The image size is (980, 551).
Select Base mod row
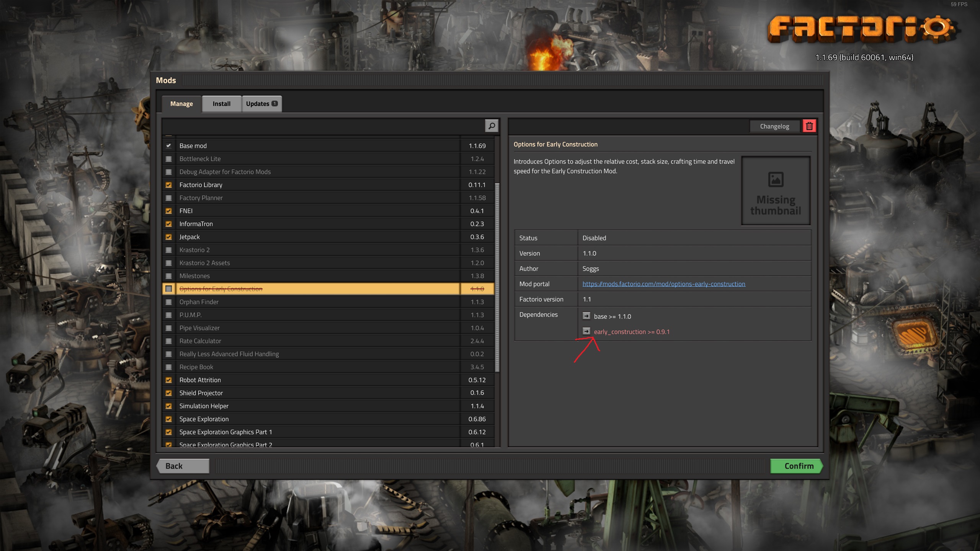tap(328, 146)
